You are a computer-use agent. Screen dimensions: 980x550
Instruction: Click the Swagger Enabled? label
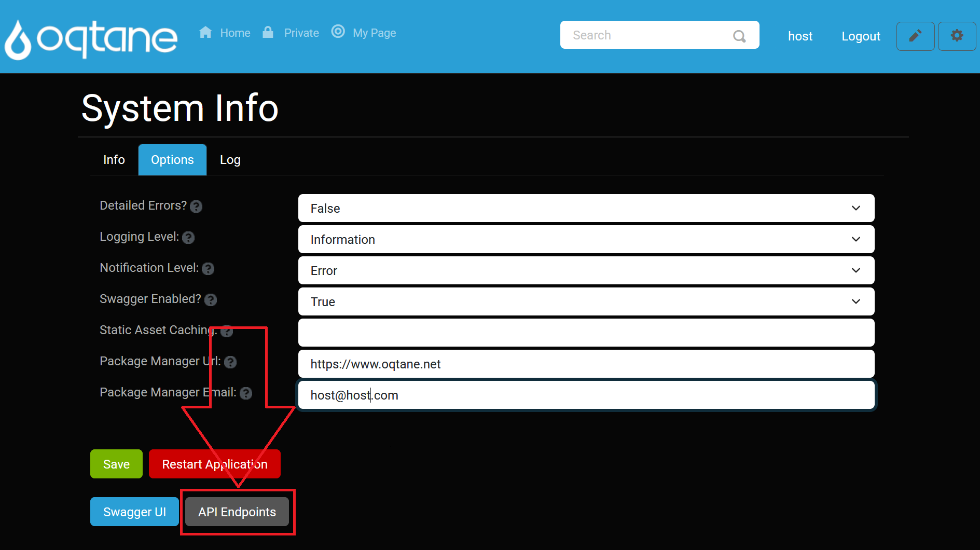tap(150, 299)
